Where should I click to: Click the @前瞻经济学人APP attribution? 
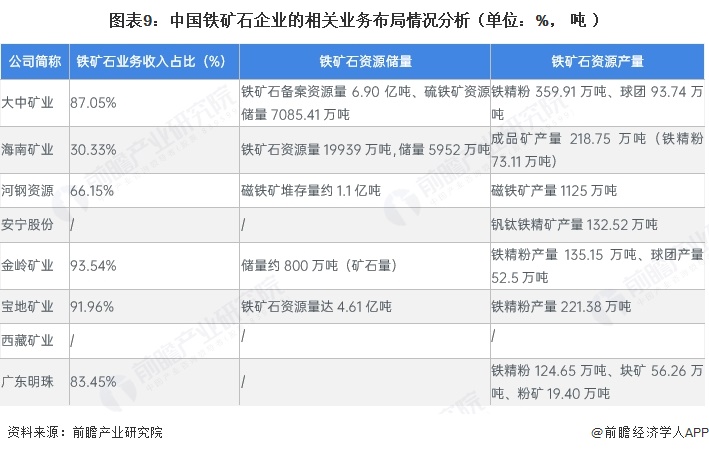click(x=650, y=433)
